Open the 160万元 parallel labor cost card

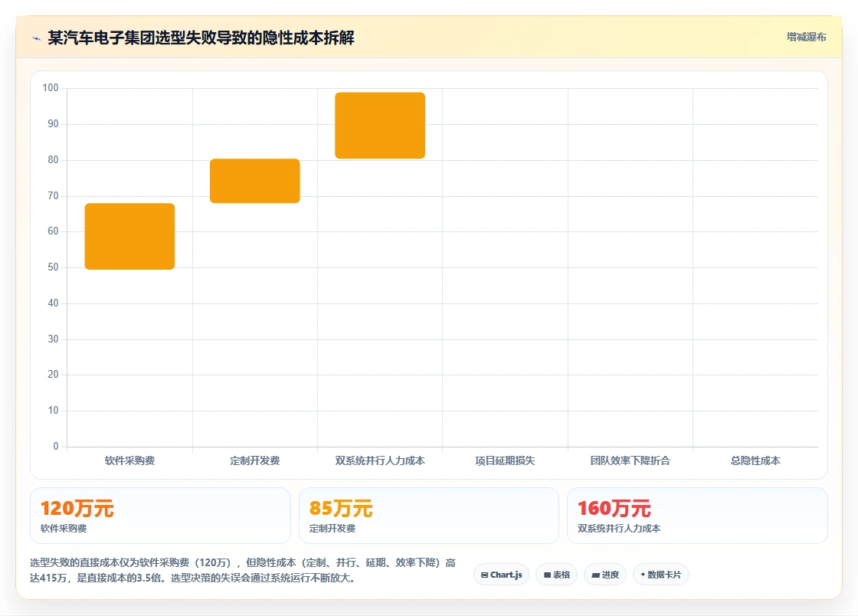(698, 516)
